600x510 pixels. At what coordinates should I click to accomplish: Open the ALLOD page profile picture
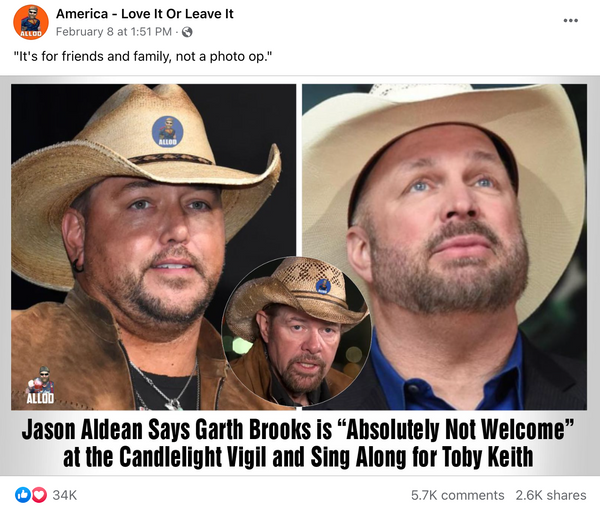click(x=31, y=22)
